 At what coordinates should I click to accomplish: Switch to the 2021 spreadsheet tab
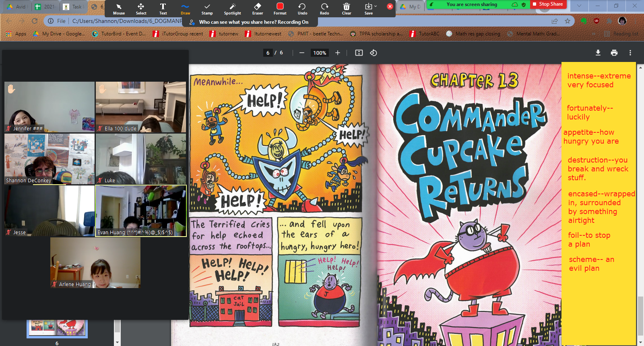(45, 6)
